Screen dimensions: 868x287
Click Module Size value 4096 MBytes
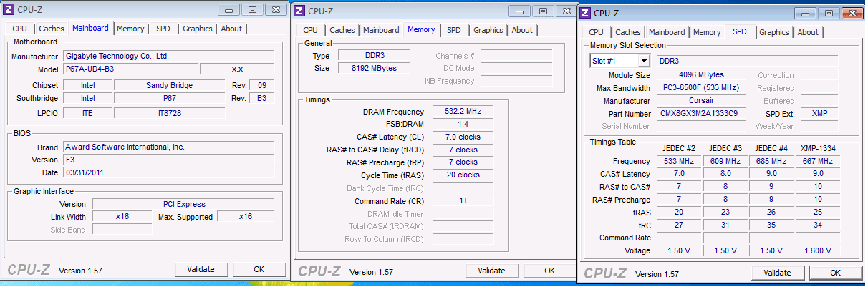click(x=701, y=75)
